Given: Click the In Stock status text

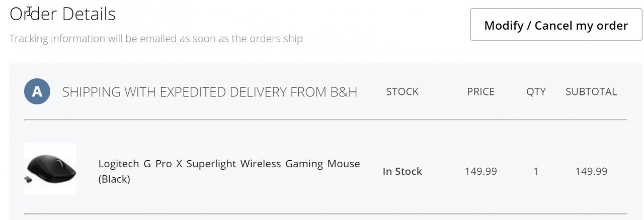Looking at the screenshot, I should pos(402,171).
